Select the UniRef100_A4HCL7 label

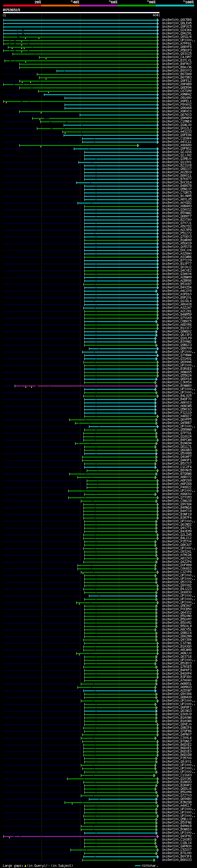(x=177, y=806)
